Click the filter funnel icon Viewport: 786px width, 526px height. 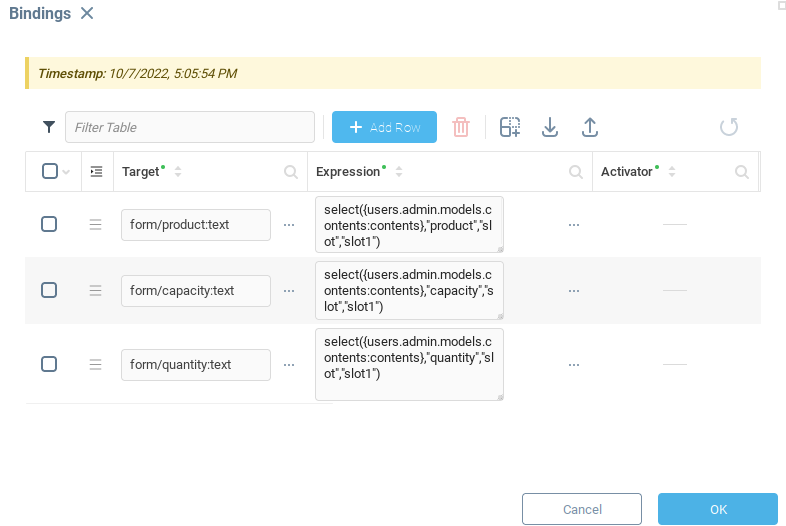coord(49,127)
